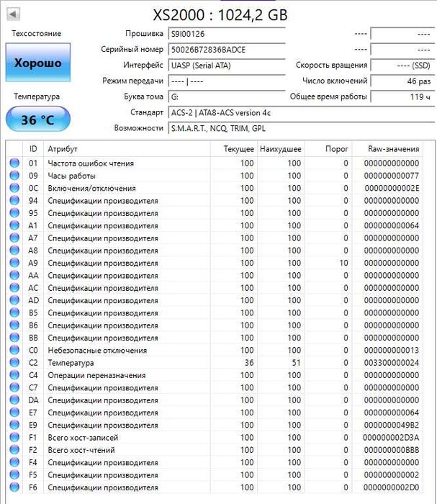Image resolution: width=437 pixels, height=504 pixels.
Task: Click status icon of row 09
Action: (x=14, y=176)
